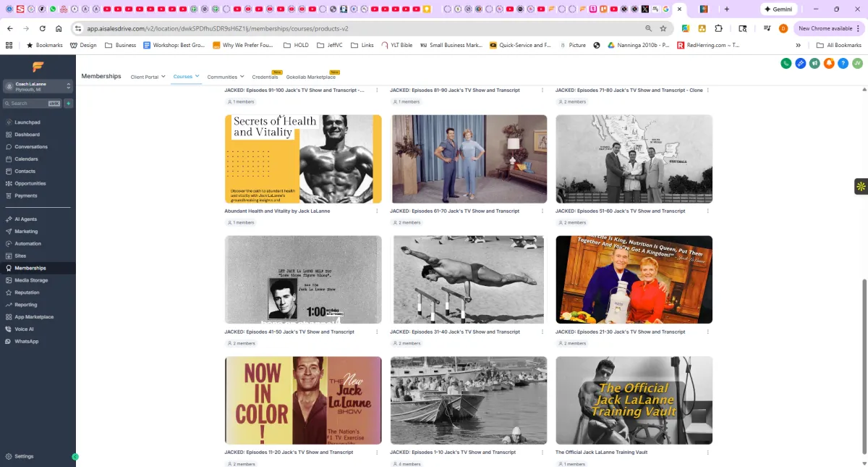Open Now In Color Episodes 11-20 thumbnail
This screenshot has width=868, height=467.
pos(303,400)
